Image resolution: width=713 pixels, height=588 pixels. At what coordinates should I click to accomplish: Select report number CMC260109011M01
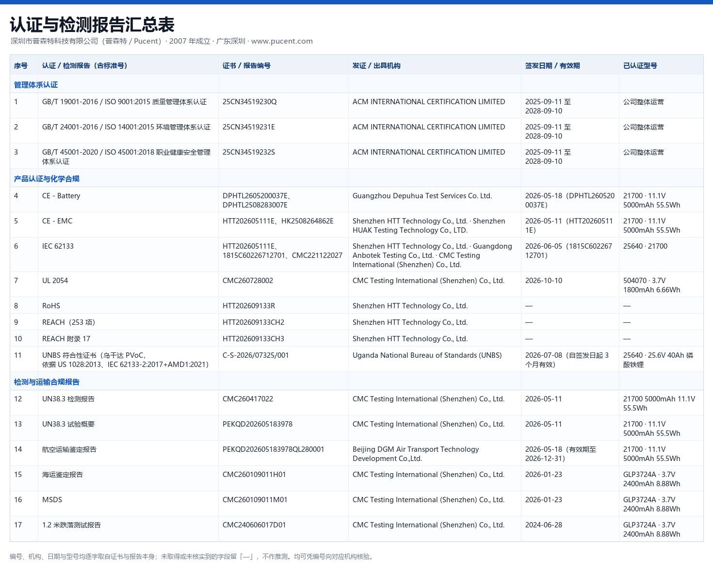(x=255, y=500)
